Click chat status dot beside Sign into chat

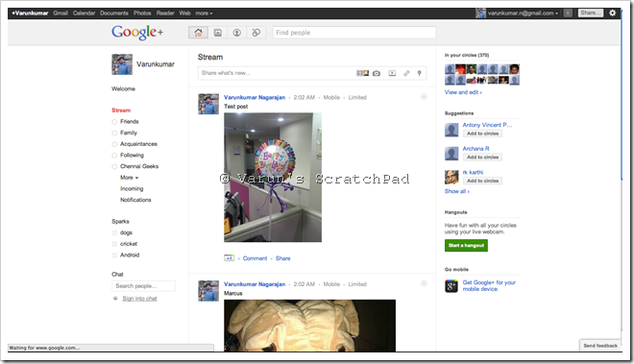[115, 299]
